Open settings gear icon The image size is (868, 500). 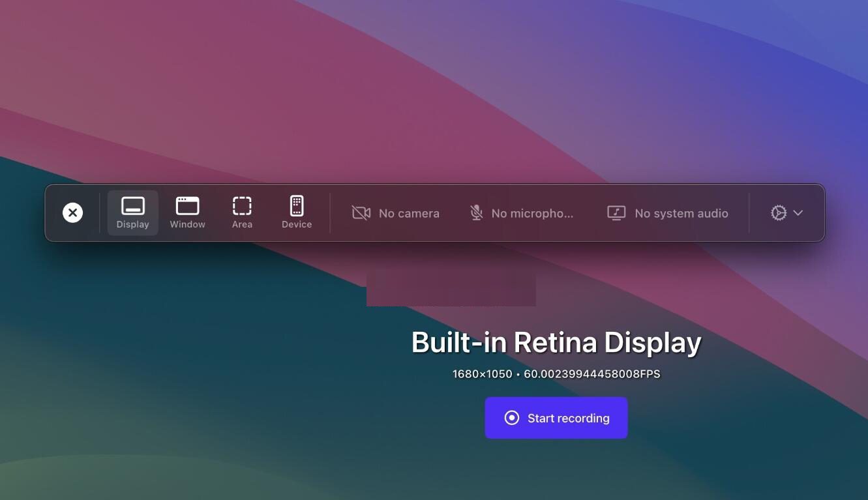pos(779,213)
